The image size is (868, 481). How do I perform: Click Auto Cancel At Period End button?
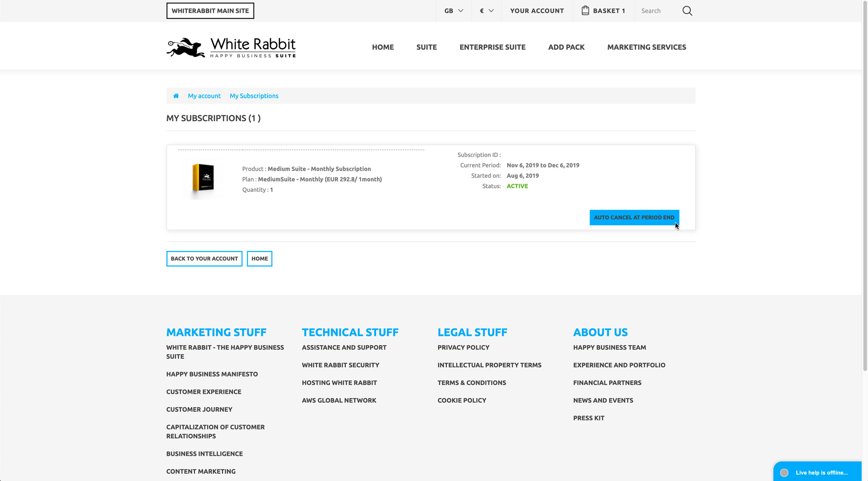634,218
